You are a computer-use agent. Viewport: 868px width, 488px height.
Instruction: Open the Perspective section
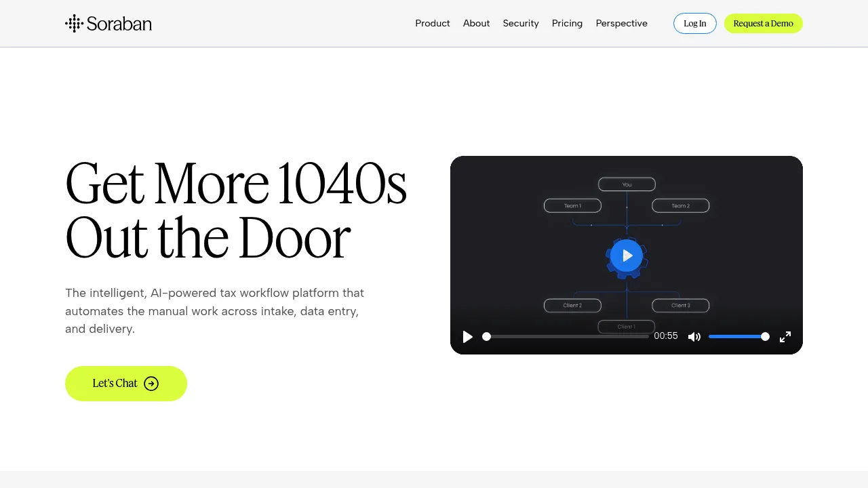click(x=622, y=24)
